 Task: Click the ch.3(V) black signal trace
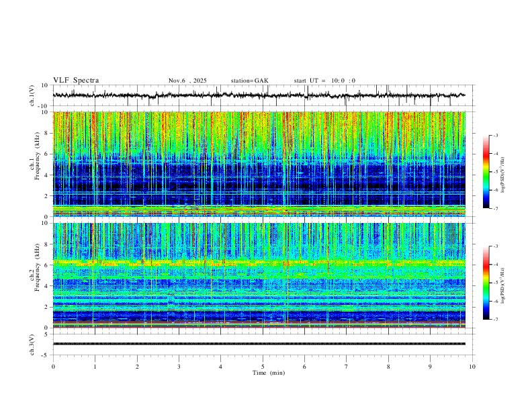pyautogui.click(x=259, y=344)
